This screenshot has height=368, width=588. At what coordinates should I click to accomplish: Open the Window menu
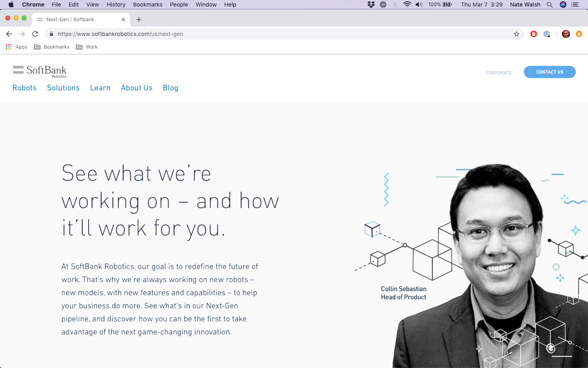(206, 5)
